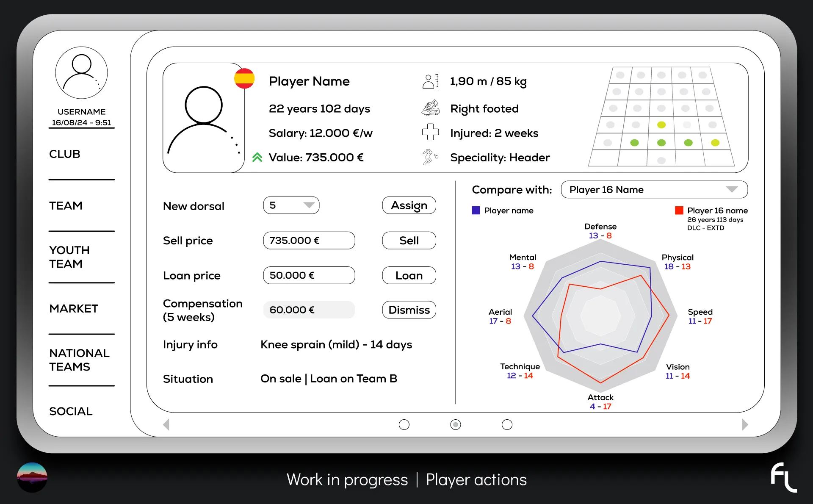Click the Salary: 12.000 €/w text
Viewport: 813px width, 504px height.
click(x=321, y=133)
